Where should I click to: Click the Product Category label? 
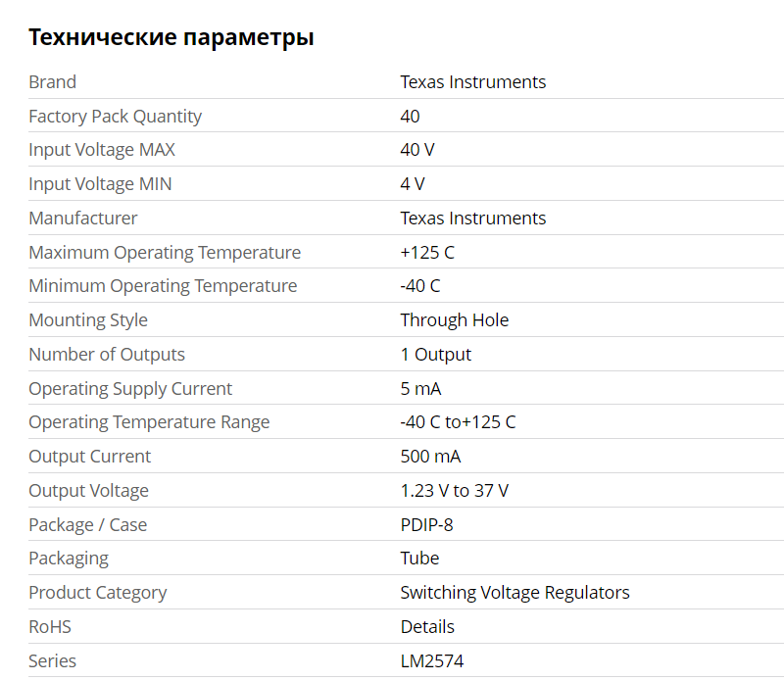[97, 593]
